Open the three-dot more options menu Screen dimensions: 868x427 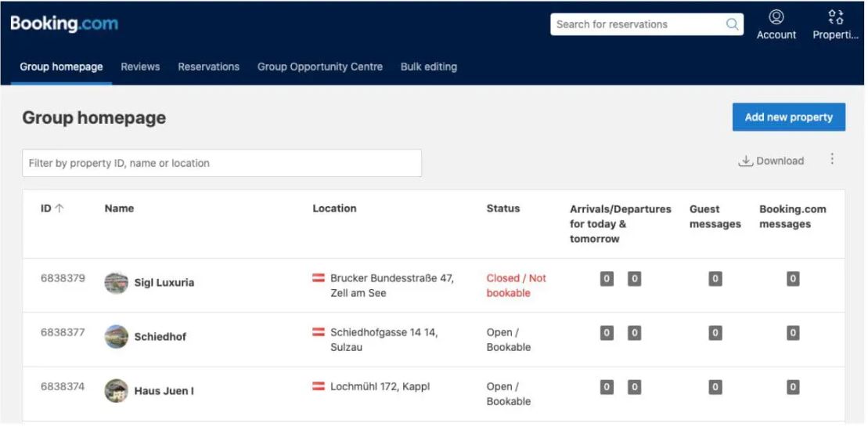[x=831, y=159]
